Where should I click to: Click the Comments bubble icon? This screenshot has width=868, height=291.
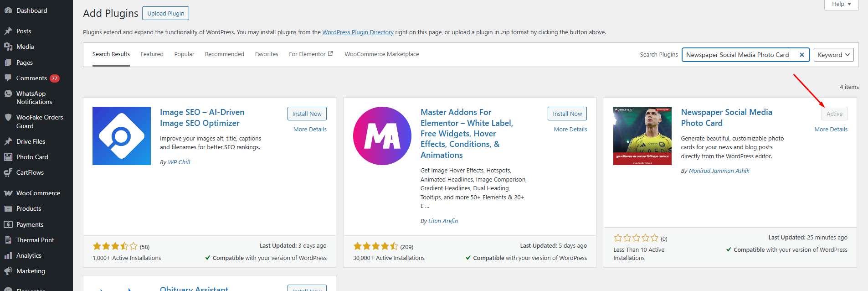pyautogui.click(x=8, y=78)
